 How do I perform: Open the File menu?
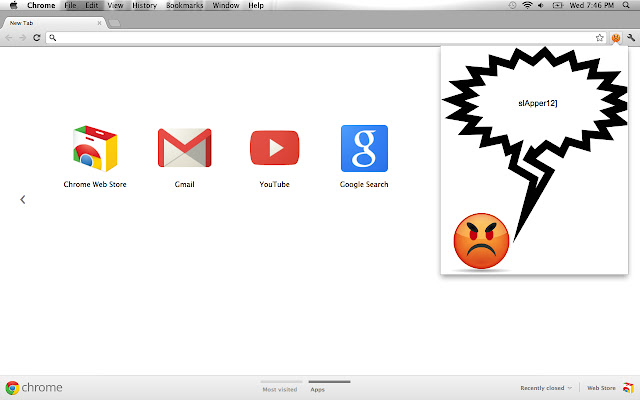pos(70,5)
